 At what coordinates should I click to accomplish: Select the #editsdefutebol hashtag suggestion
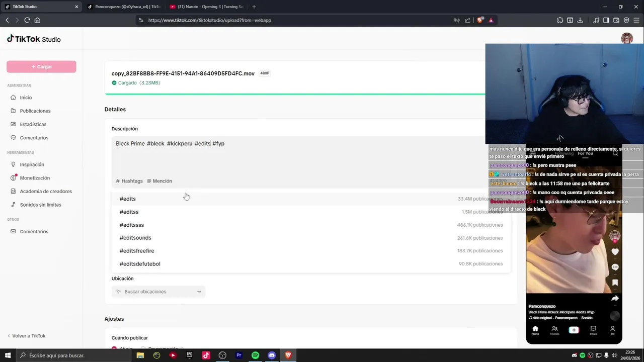tap(311, 264)
